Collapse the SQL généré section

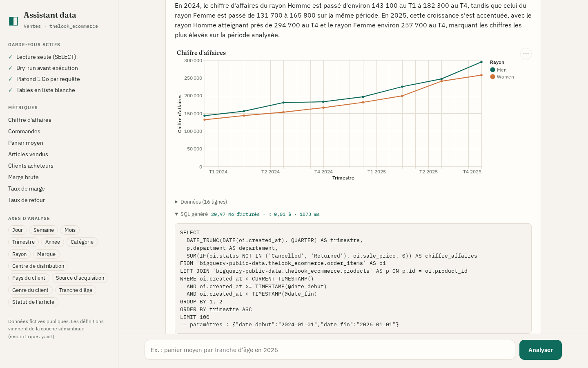(191, 214)
